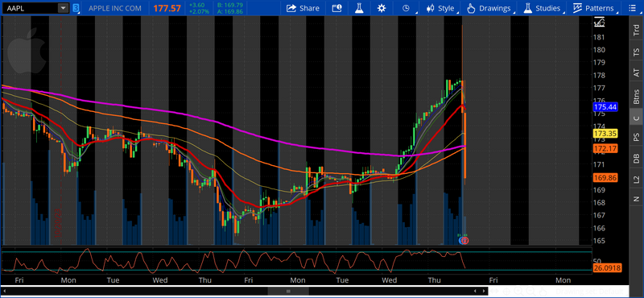
Task: Open the Style menu
Action: pos(440,8)
